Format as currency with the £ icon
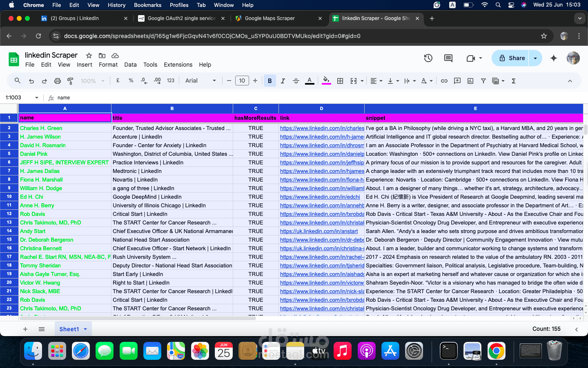 pos(118,81)
